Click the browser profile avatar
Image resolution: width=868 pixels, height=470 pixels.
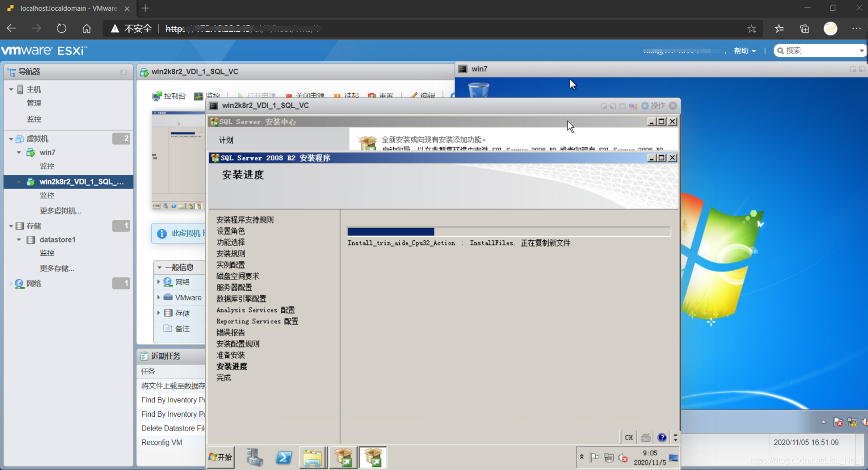[x=831, y=29]
